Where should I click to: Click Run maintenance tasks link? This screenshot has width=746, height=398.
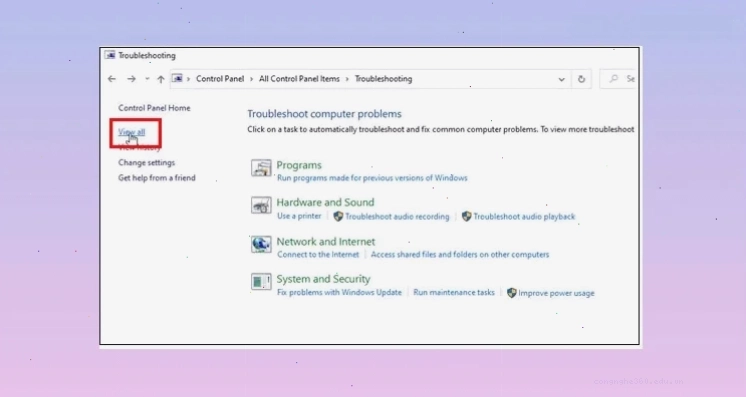[x=454, y=292]
